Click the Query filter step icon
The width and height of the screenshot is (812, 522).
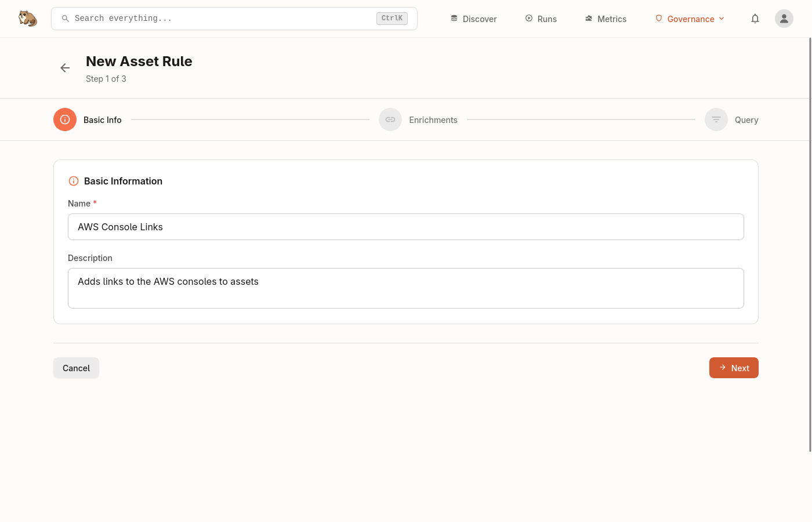[716, 119]
